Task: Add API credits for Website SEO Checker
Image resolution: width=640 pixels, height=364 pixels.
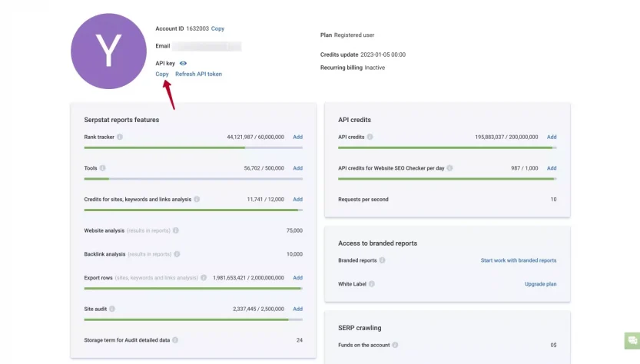Action: pyautogui.click(x=552, y=168)
